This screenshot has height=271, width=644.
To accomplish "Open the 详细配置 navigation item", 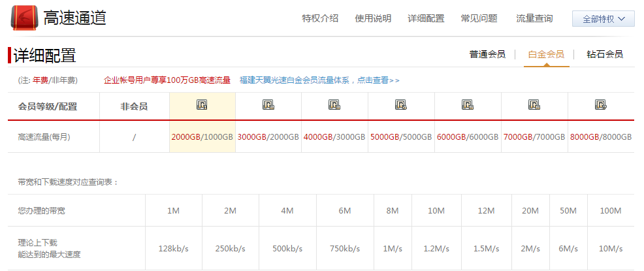I will point(426,18).
